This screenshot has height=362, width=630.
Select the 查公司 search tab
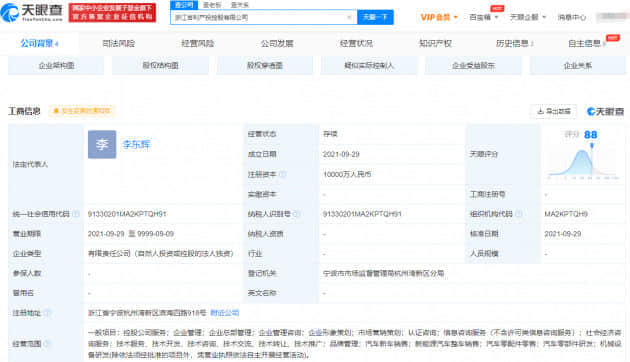[x=184, y=5]
